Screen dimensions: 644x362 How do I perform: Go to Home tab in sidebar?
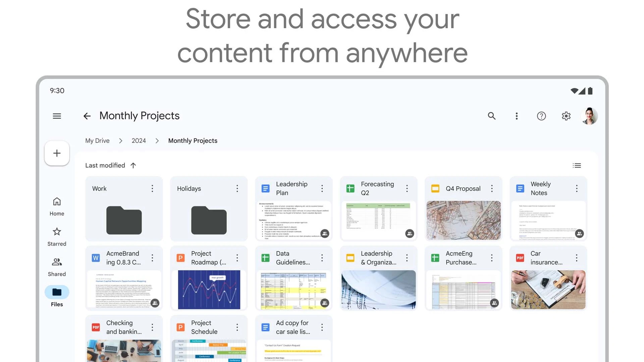tap(57, 206)
